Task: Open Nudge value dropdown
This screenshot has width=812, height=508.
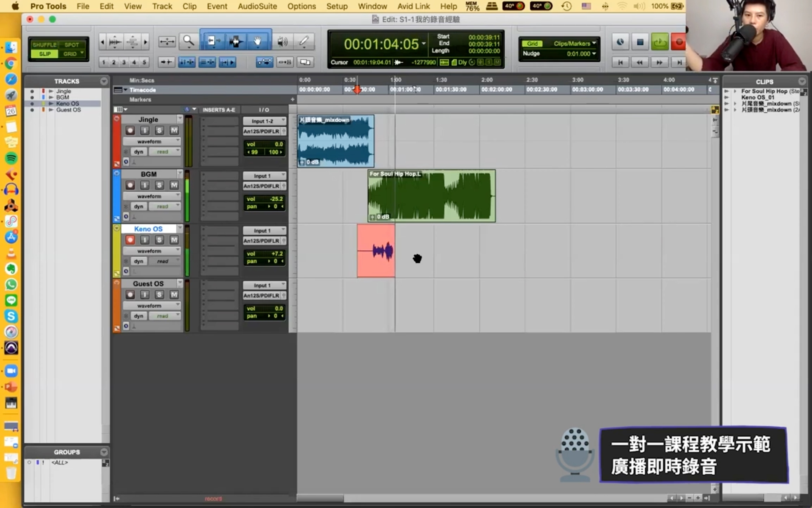Action: 594,54
